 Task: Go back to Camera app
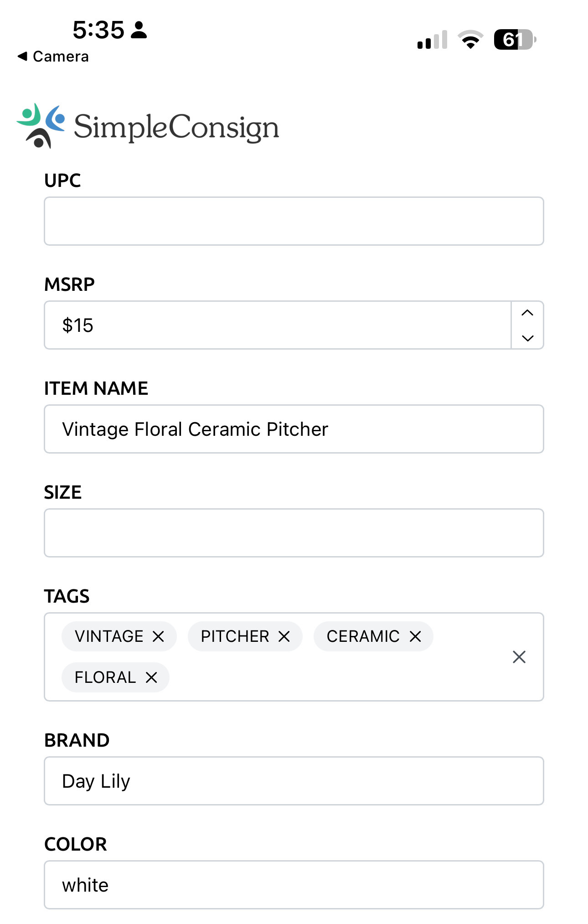53,57
